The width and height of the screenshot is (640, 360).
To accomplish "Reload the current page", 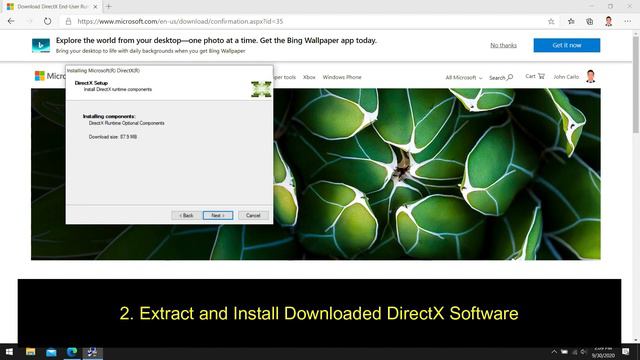I will pyautogui.click(x=47, y=21).
